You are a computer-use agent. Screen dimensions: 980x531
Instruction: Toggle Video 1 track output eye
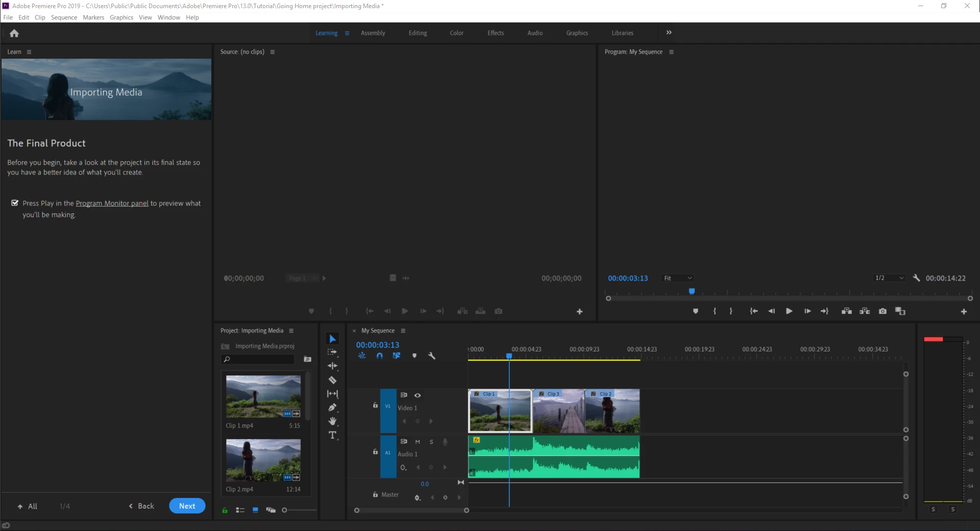point(418,395)
